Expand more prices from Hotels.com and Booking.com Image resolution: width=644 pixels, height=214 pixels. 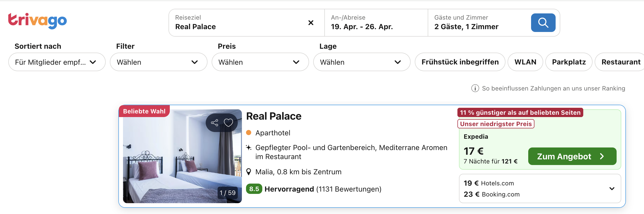[x=612, y=189]
